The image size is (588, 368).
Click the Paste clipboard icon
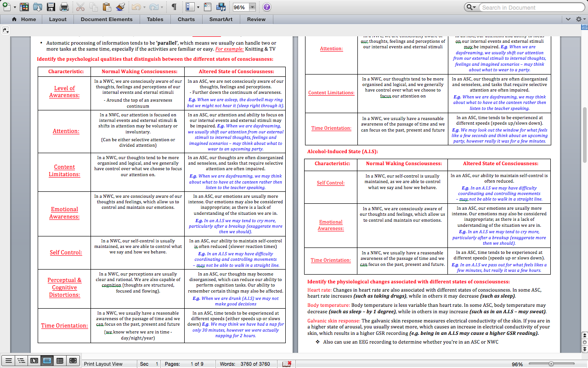pos(107,7)
